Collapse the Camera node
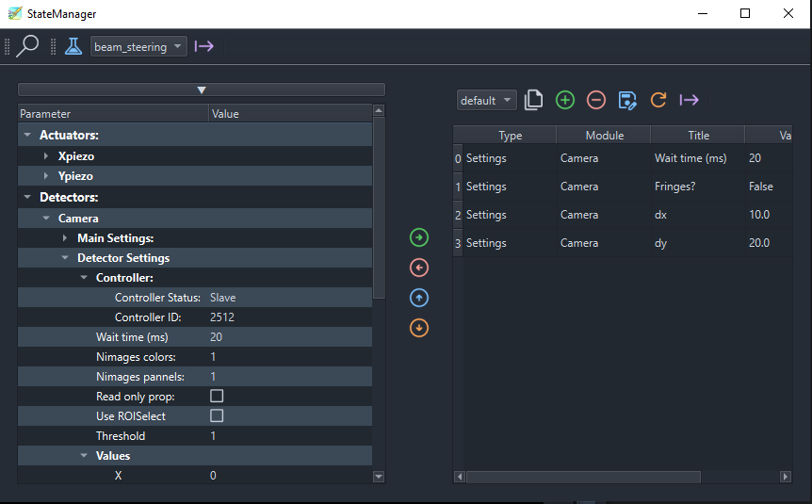This screenshot has width=812, height=504. (46, 218)
